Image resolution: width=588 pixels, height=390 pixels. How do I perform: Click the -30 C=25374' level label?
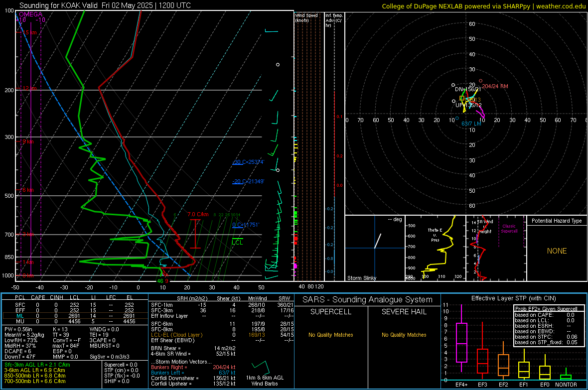point(248,162)
